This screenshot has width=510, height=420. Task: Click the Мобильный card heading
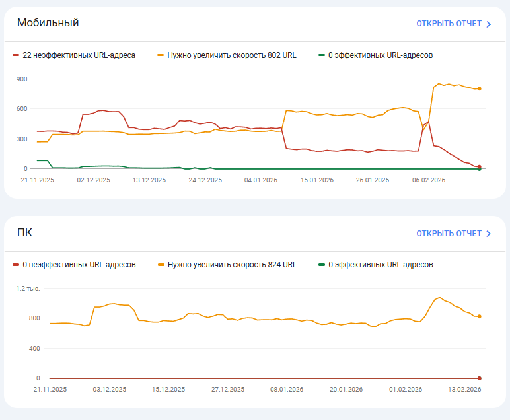pos(48,23)
